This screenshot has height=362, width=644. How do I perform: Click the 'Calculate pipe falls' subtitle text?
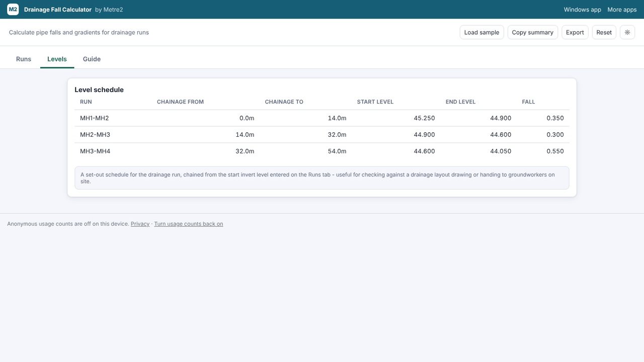[79, 32]
